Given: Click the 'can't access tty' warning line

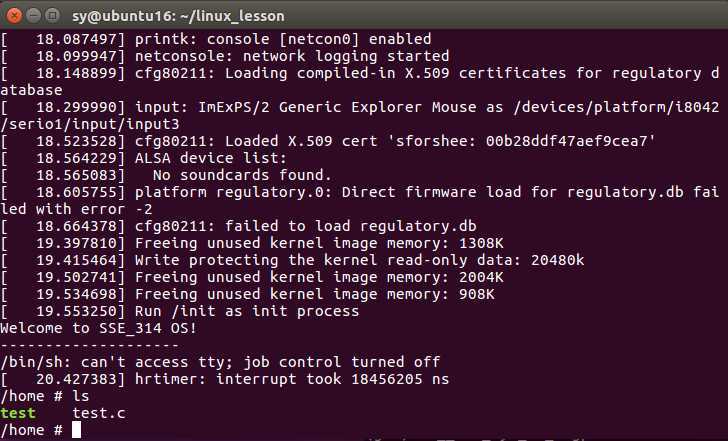Looking at the screenshot, I should (220, 362).
